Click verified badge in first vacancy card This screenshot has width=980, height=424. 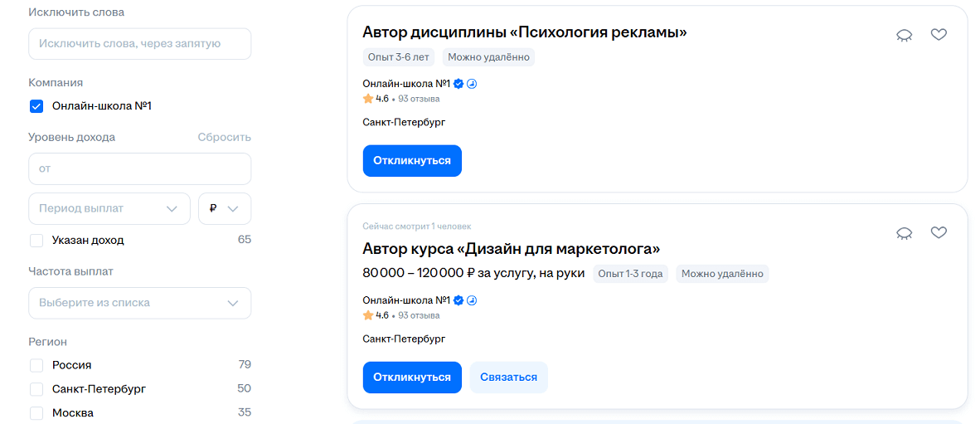tap(458, 84)
